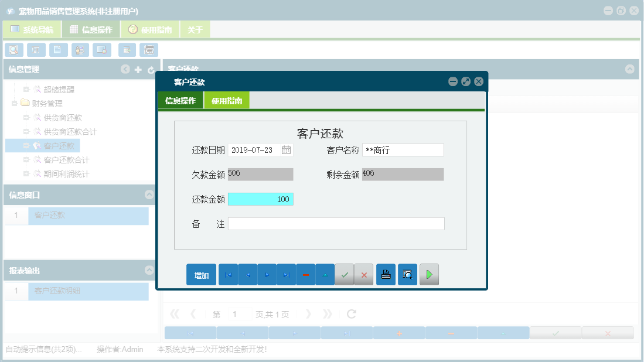Confirm with the green checkmark button
The height and width of the screenshot is (362, 644).
coord(345,274)
